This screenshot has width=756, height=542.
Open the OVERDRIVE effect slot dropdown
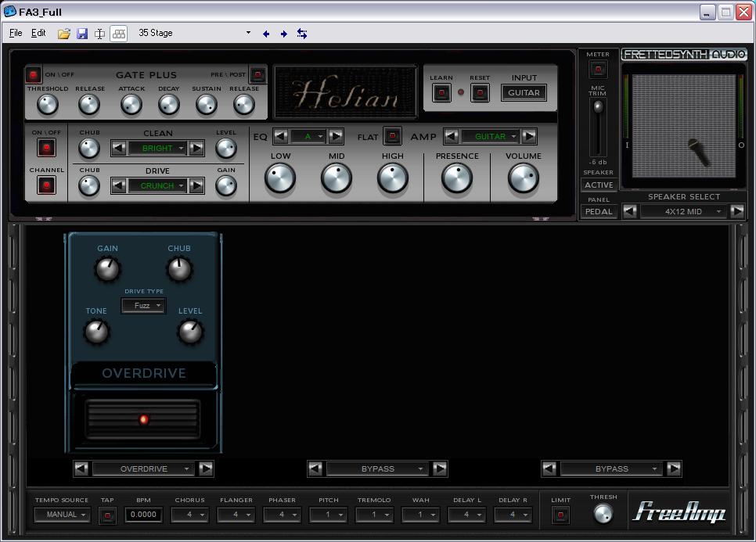click(x=144, y=468)
